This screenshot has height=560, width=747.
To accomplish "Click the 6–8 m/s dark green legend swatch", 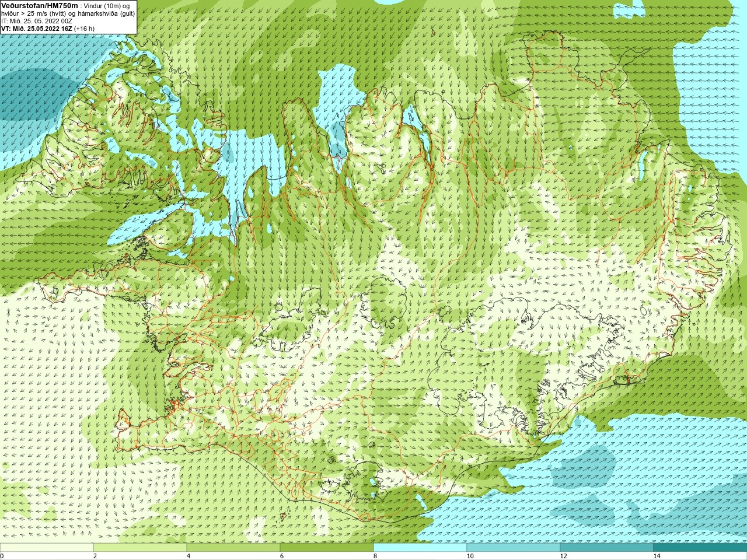I will coord(327,548).
